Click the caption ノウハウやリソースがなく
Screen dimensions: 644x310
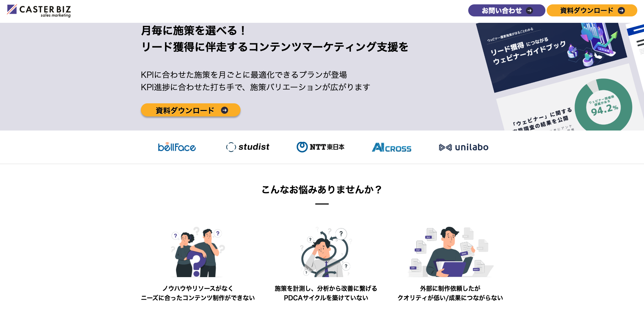[198, 288]
